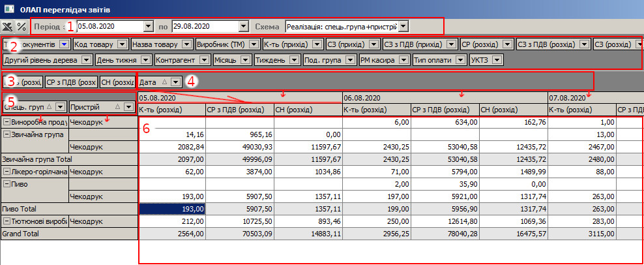The width and height of the screenshot is (644, 265).
Task: Click the ОЛАП window title bar icon
Action: click(8, 8)
